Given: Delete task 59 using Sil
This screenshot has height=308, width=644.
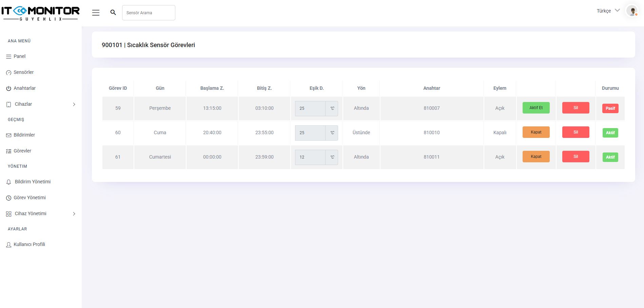Looking at the screenshot, I should point(575,108).
